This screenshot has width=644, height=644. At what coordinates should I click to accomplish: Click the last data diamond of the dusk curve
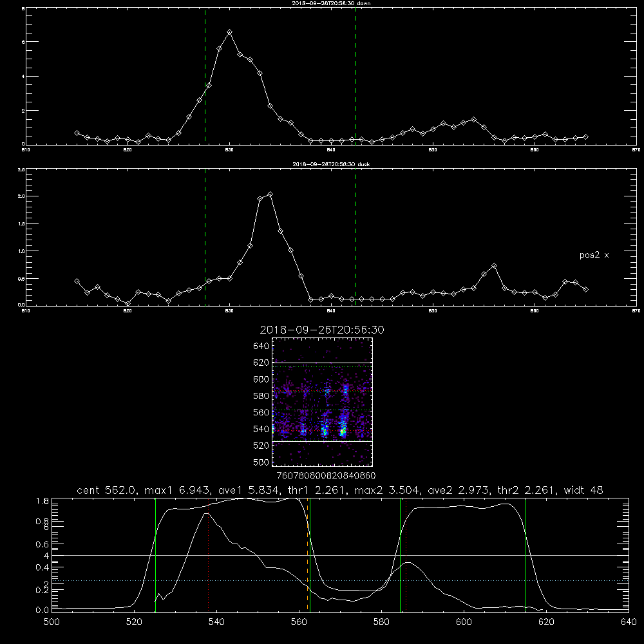pyautogui.click(x=585, y=290)
